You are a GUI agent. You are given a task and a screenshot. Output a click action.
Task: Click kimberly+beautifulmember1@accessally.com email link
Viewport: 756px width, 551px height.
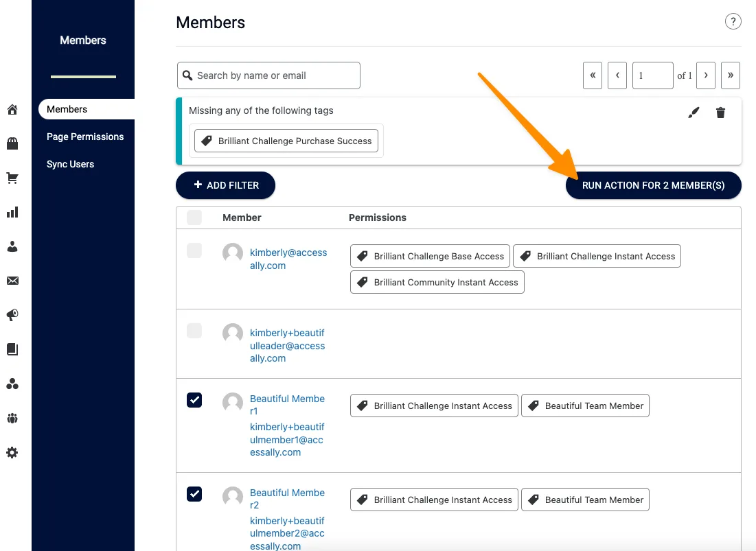tap(287, 440)
